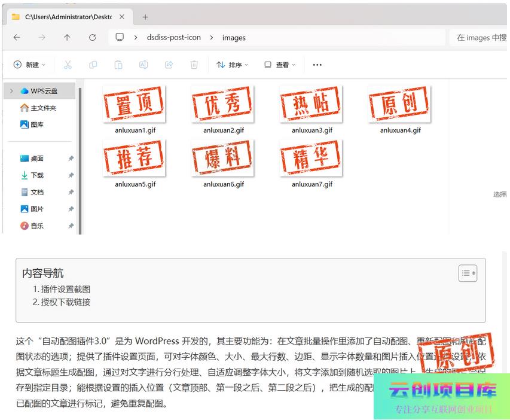This screenshot has height=420, width=510.
Task: Go to 插件设置截图 section link
Action: coord(65,289)
